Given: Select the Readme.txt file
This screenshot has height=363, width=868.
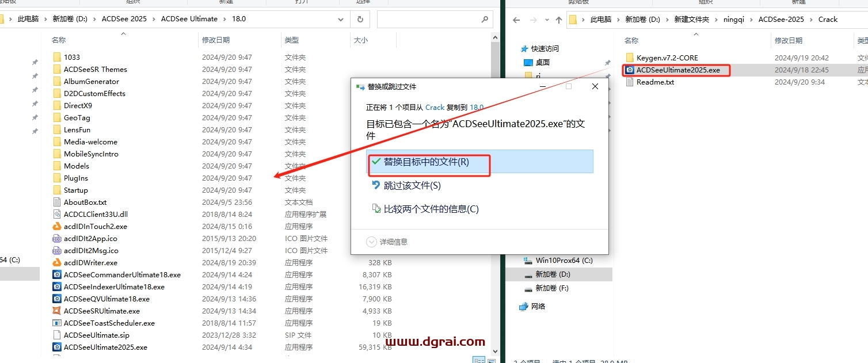Looking at the screenshot, I should (654, 82).
